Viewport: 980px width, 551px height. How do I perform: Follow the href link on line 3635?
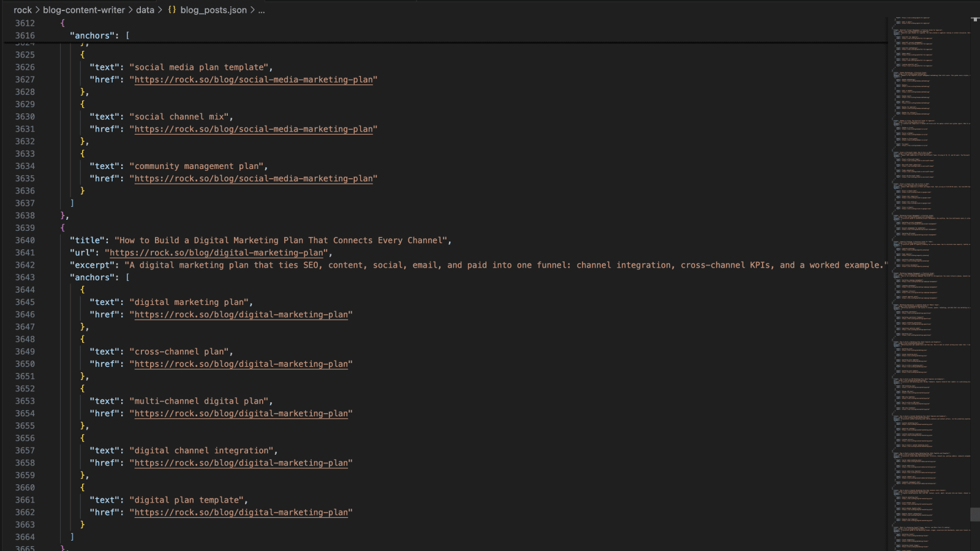(254, 179)
